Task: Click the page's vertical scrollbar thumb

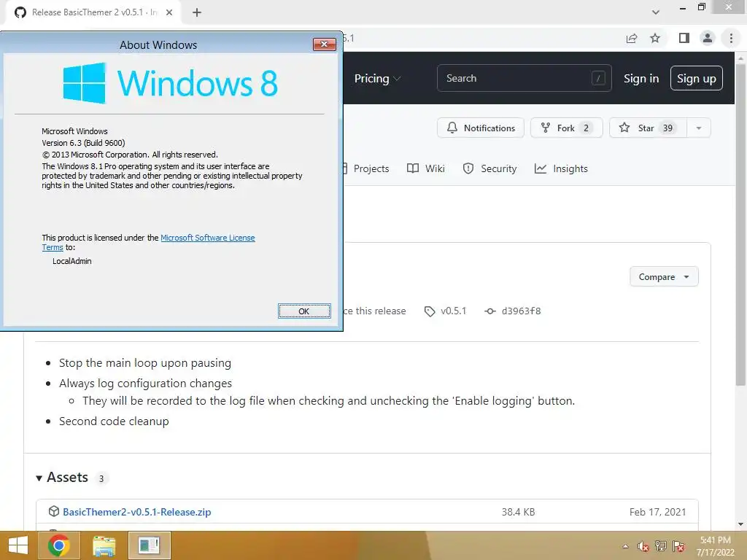Action: click(740, 224)
